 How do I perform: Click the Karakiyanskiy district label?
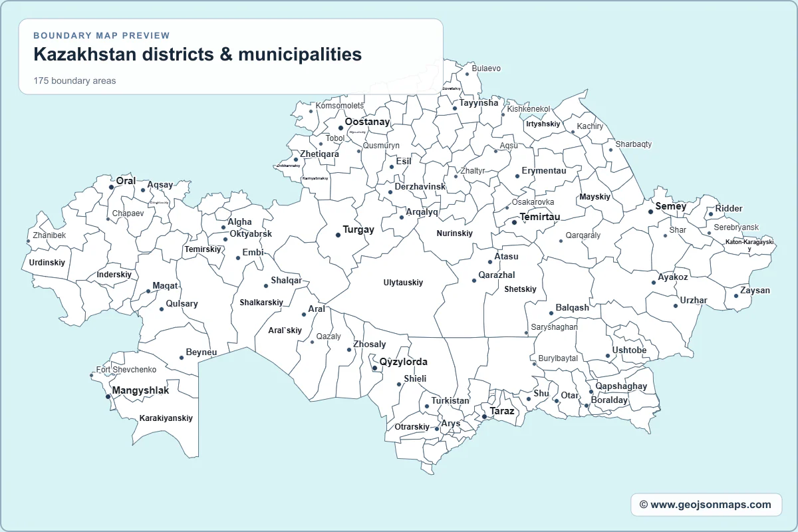(166, 418)
